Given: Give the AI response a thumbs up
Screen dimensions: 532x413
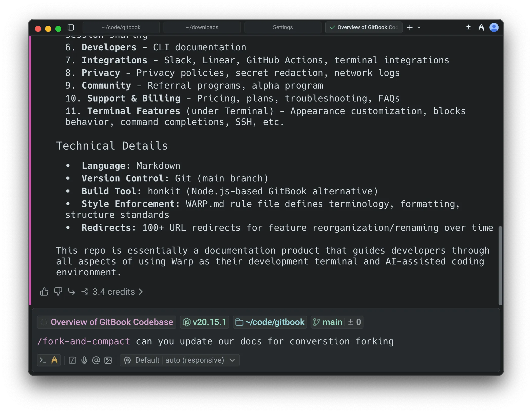Looking at the screenshot, I should click(x=44, y=292).
